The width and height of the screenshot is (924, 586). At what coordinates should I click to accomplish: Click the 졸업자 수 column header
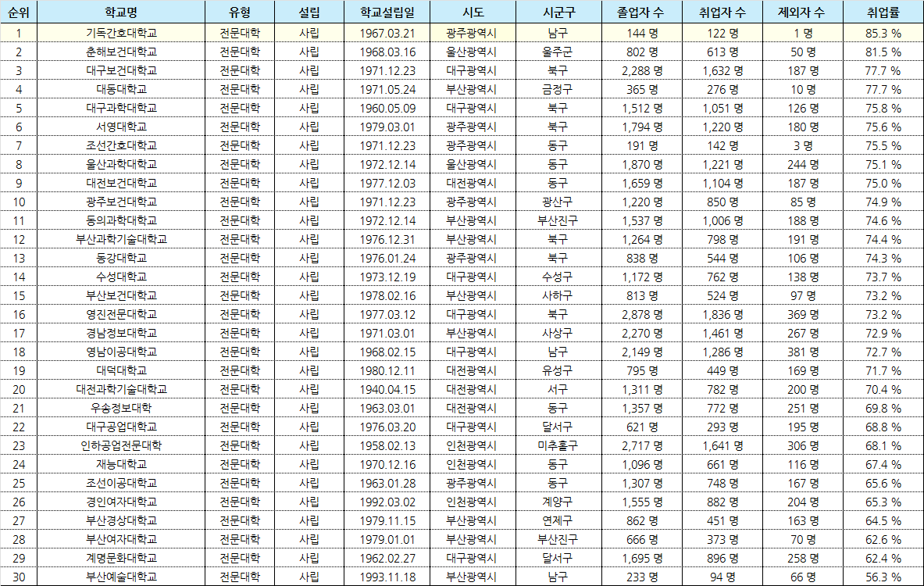click(642, 12)
